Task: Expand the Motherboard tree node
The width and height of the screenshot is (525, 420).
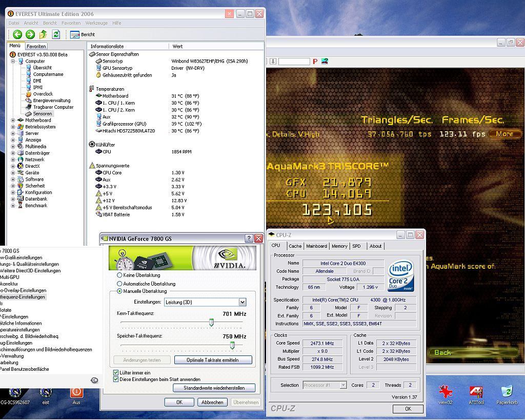Action: point(13,120)
